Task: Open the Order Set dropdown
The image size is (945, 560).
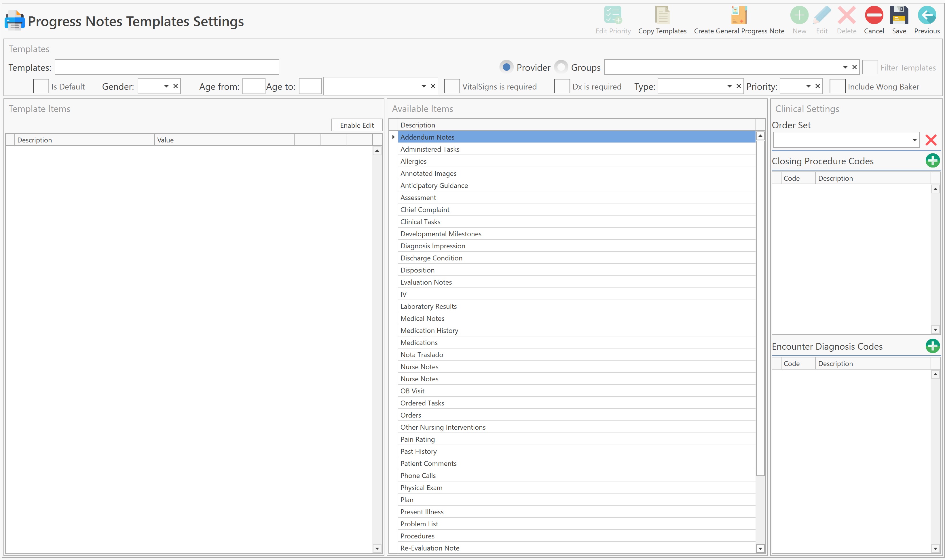Action: (914, 140)
